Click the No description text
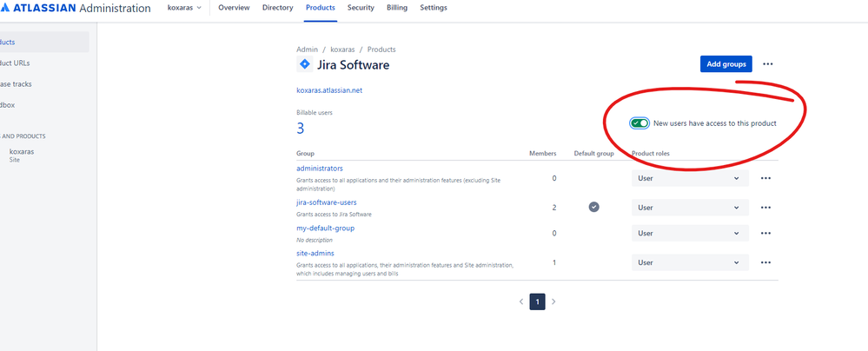Viewport: 868px width, 351px height. (x=315, y=241)
